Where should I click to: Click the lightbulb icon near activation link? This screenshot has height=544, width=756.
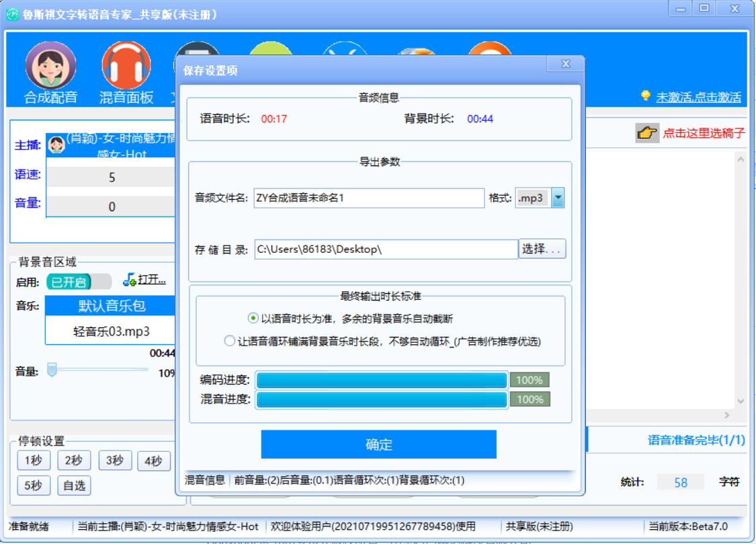click(x=646, y=96)
